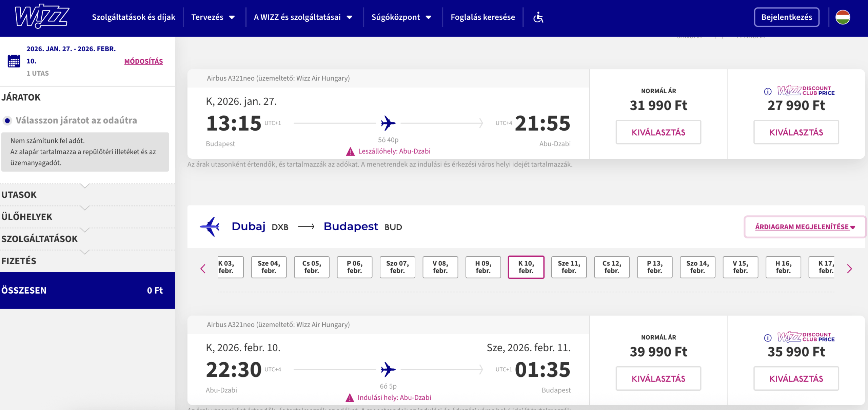
Task: Click the right arrow in the date carousel
Action: 850,269
